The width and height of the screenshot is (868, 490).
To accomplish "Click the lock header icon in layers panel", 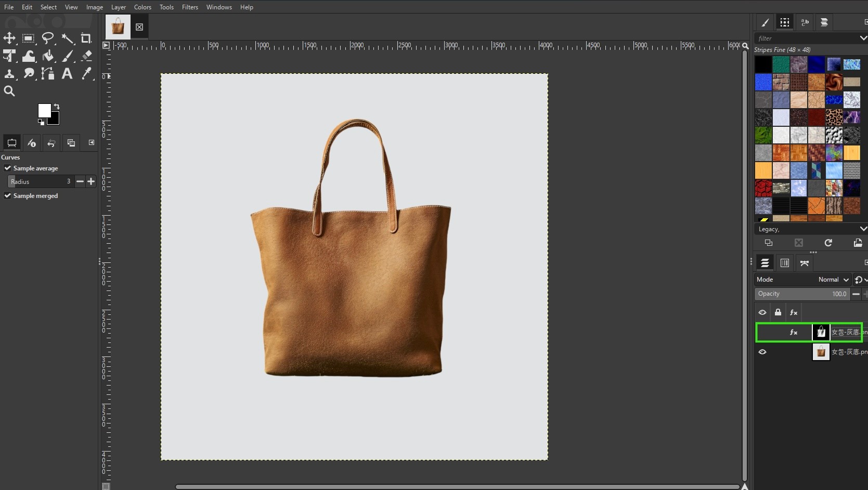I will click(x=778, y=312).
